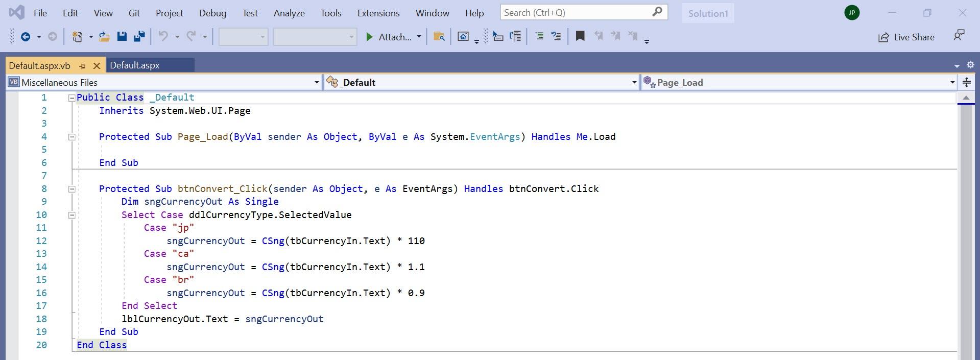Collapse the Page_Load sub outline
The width and height of the screenshot is (980, 360).
click(71, 137)
